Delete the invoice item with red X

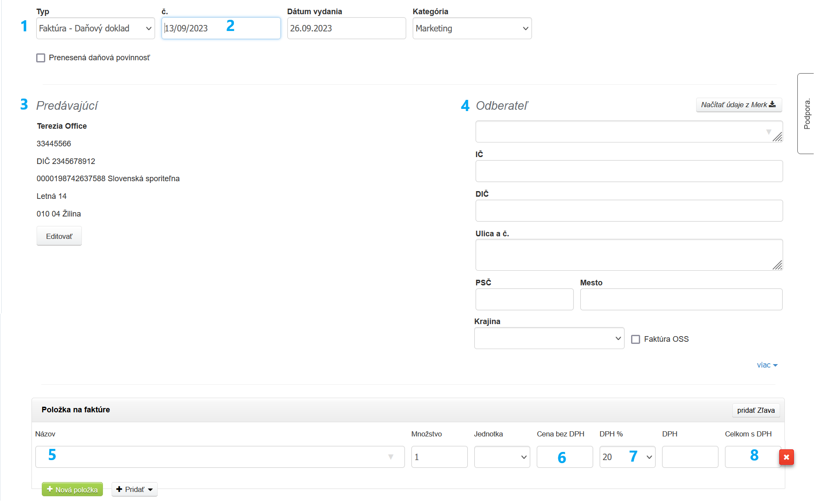point(786,457)
